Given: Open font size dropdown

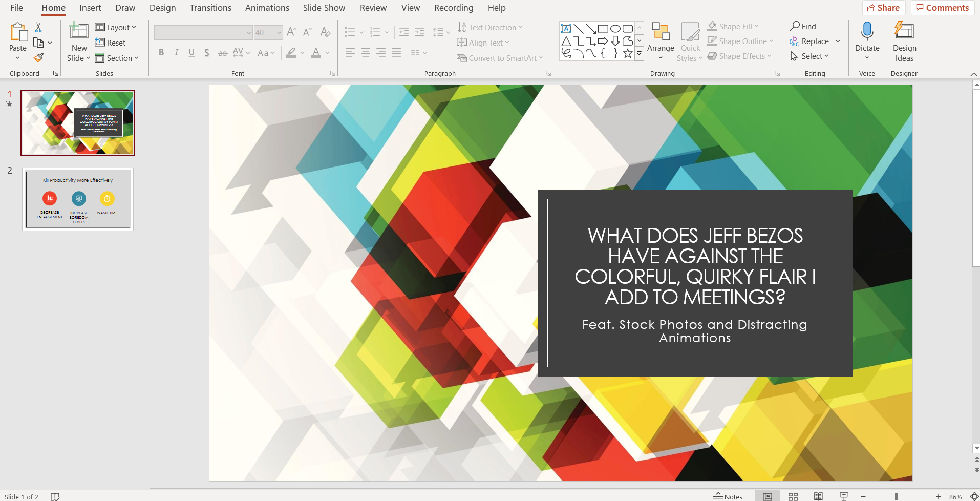Looking at the screenshot, I should (x=280, y=33).
